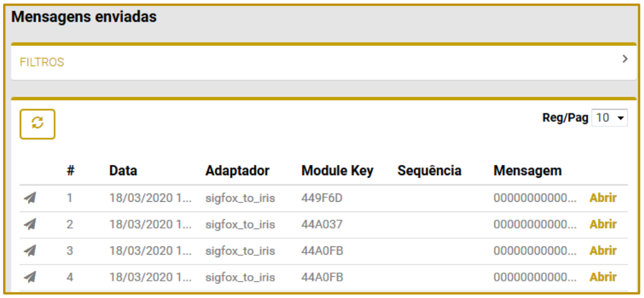The image size is (644, 298).
Task: Open message in row 1 with Abrir
Action: [x=603, y=198]
